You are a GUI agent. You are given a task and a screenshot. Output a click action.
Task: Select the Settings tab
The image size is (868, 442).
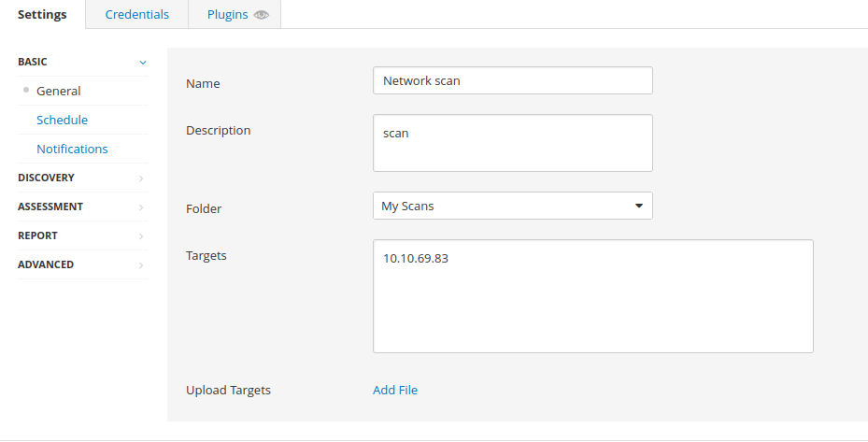(x=42, y=14)
